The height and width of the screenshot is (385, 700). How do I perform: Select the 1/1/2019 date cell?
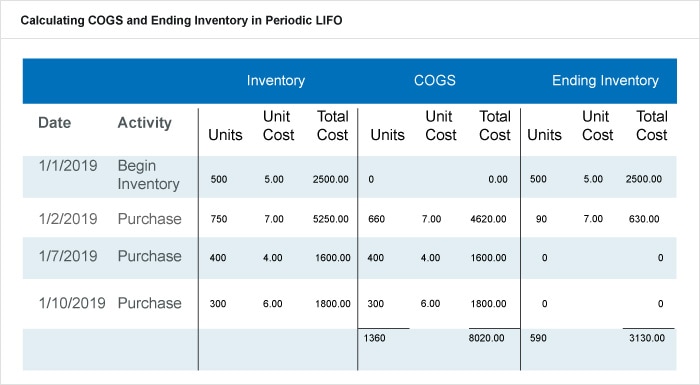[68, 166]
